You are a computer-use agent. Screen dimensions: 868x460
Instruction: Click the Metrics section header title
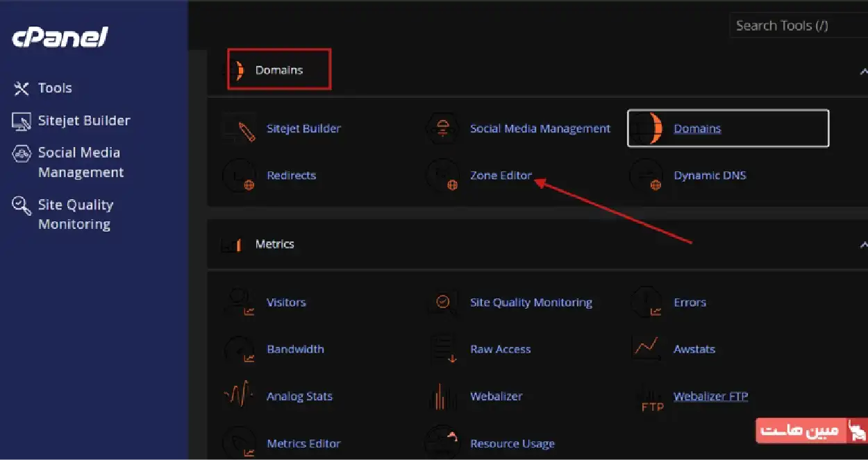point(274,244)
